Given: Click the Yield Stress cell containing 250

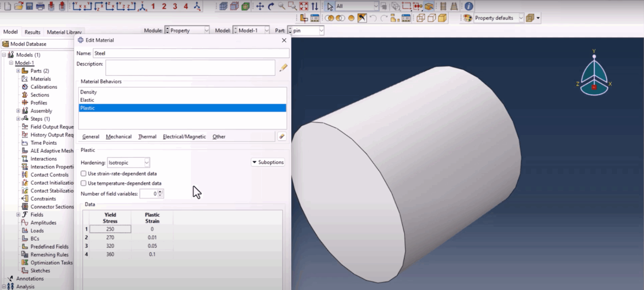Looking at the screenshot, I should pos(110,229).
